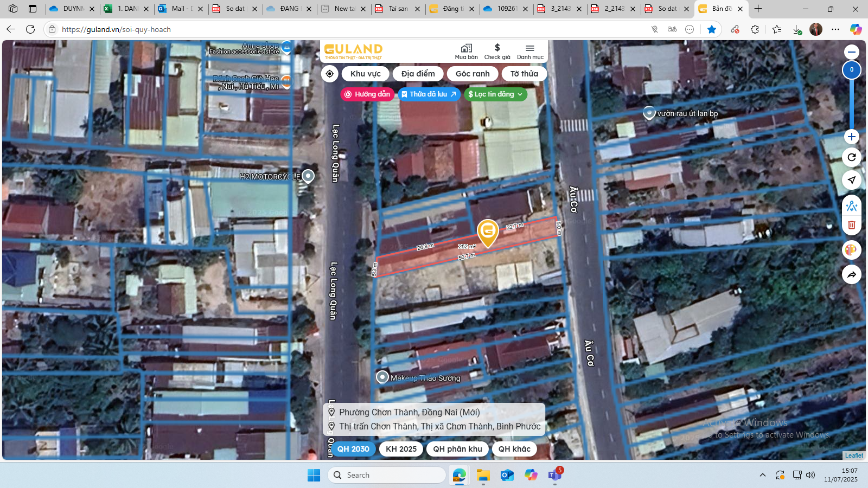Switch to the Mail browser tab
The height and width of the screenshot is (488, 868).
pyautogui.click(x=181, y=9)
